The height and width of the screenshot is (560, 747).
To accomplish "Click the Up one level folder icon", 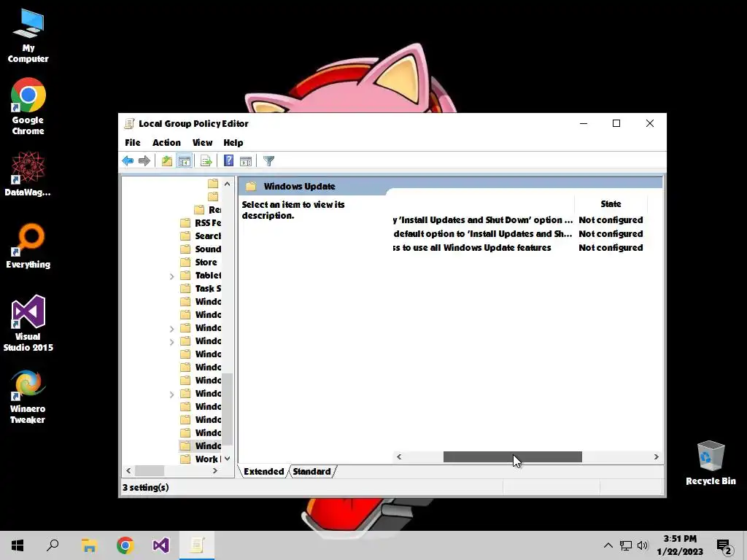I will click(167, 161).
